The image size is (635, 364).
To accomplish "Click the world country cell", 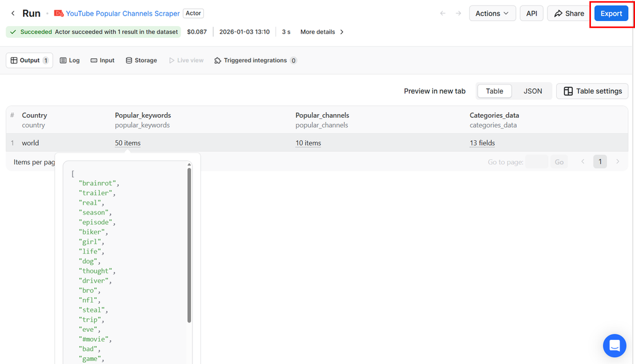I will pyautogui.click(x=30, y=143).
